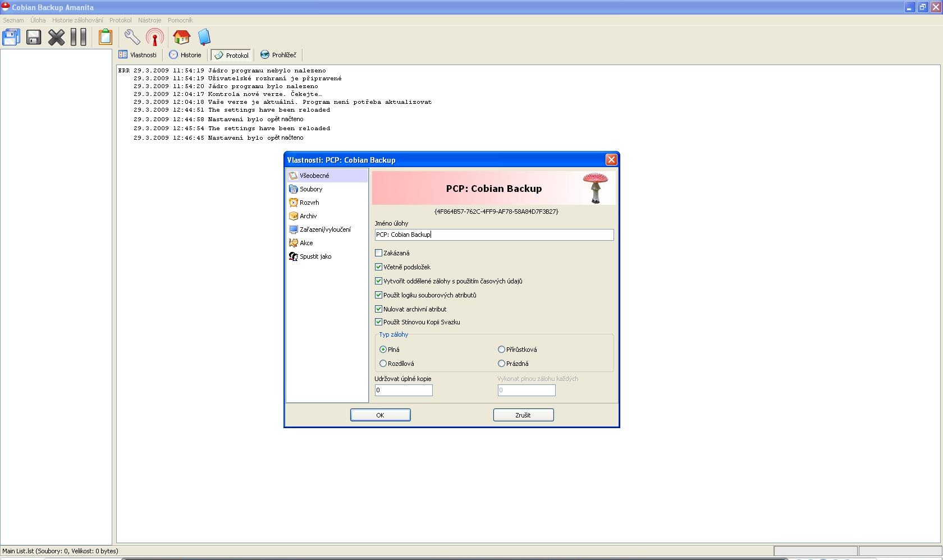
Task: Click log line Kontrola nové verze
Action: tap(228, 94)
